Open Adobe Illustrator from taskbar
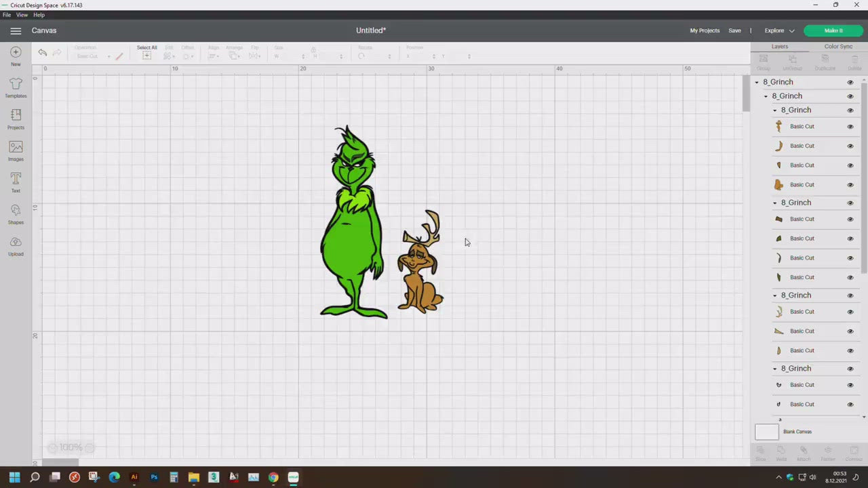The height and width of the screenshot is (488, 868). (x=134, y=477)
